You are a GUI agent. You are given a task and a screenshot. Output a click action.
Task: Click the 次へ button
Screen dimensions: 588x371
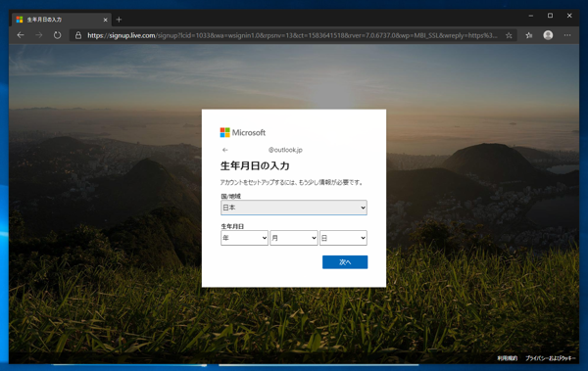[345, 262]
